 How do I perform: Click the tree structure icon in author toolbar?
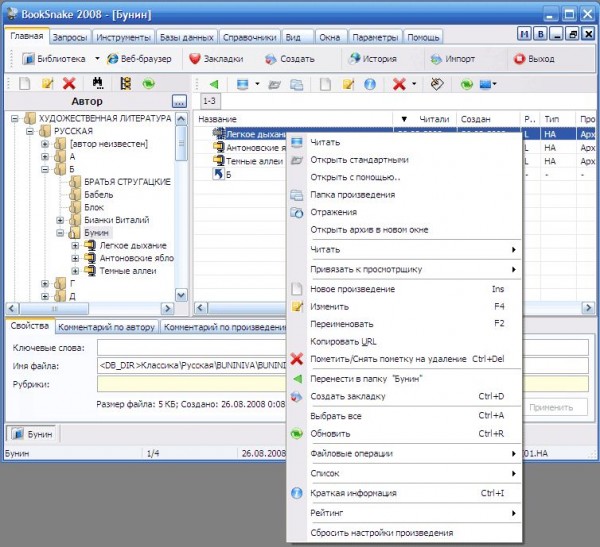pyautogui.click(x=126, y=83)
